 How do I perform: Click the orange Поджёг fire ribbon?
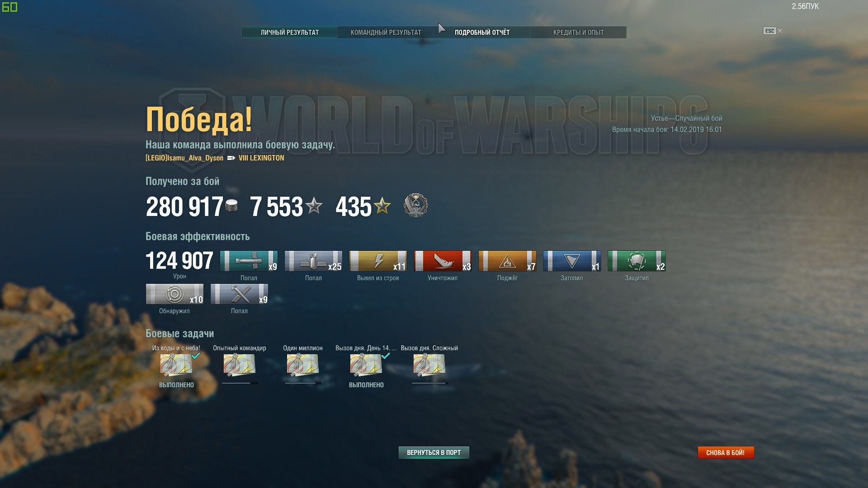(507, 261)
